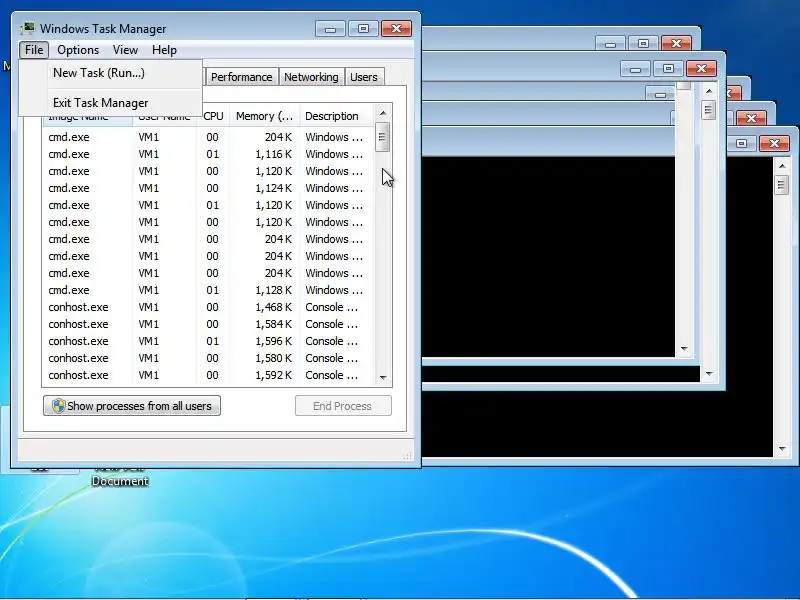Open the Help menu
This screenshot has height=600, width=800.
pyautogui.click(x=164, y=50)
